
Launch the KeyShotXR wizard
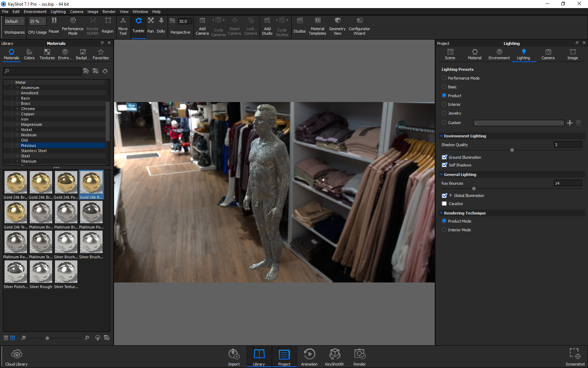[334, 354]
